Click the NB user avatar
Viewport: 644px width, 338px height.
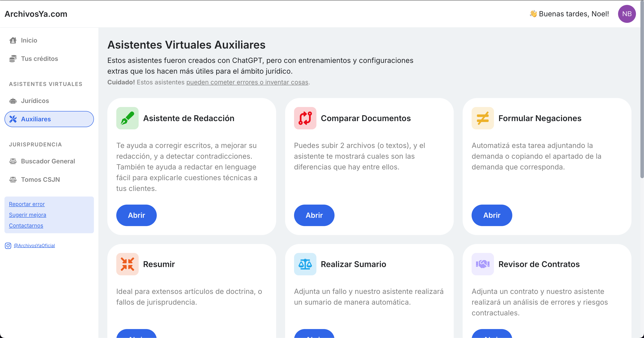[627, 14]
